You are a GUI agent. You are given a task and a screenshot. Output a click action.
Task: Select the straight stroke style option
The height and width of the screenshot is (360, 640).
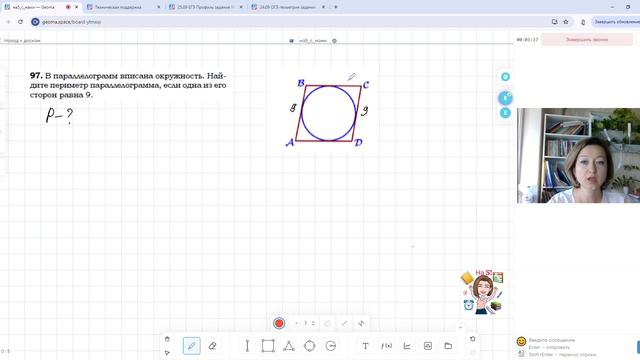click(x=344, y=323)
